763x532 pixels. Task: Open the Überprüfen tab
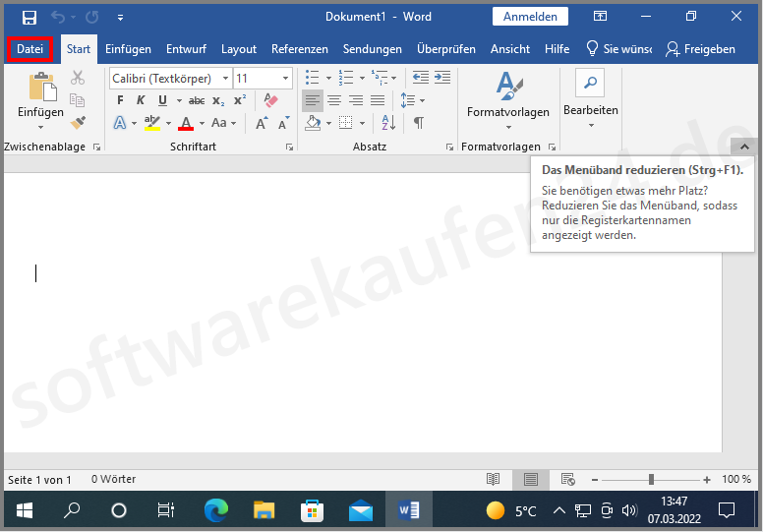445,49
